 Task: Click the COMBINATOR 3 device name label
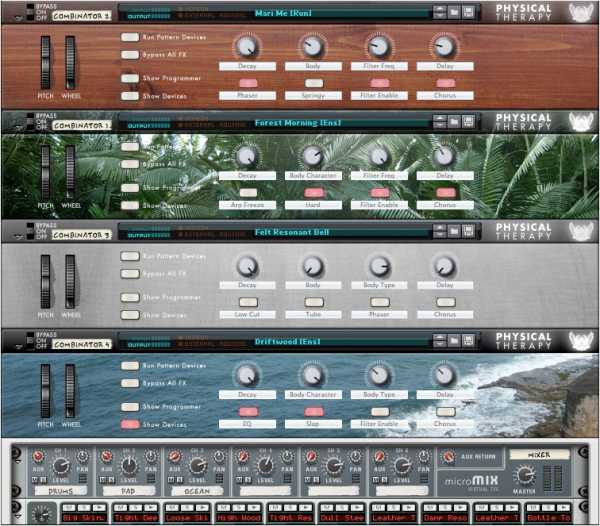click(x=82, y=235)
